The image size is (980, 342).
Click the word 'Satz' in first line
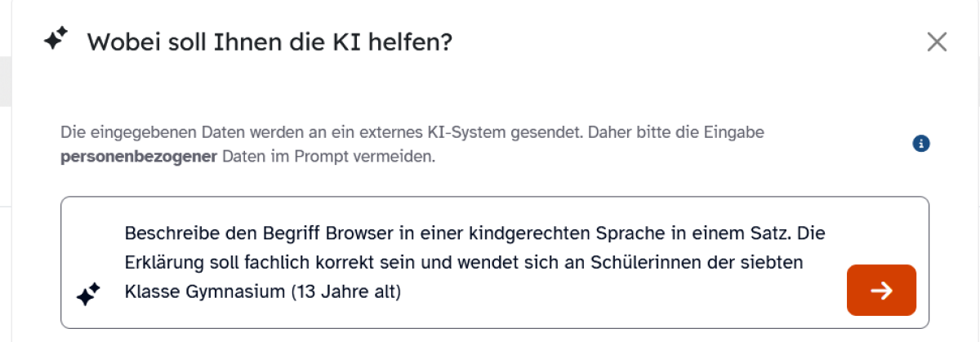772,233
